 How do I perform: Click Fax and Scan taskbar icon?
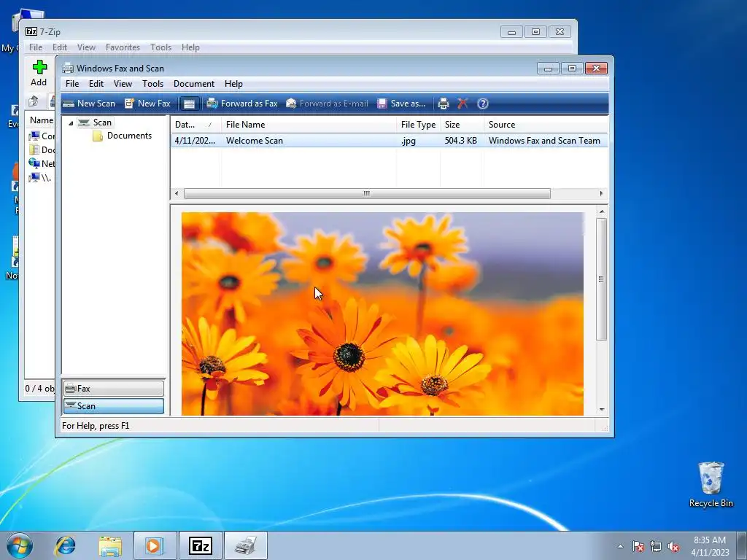point(245,545)
